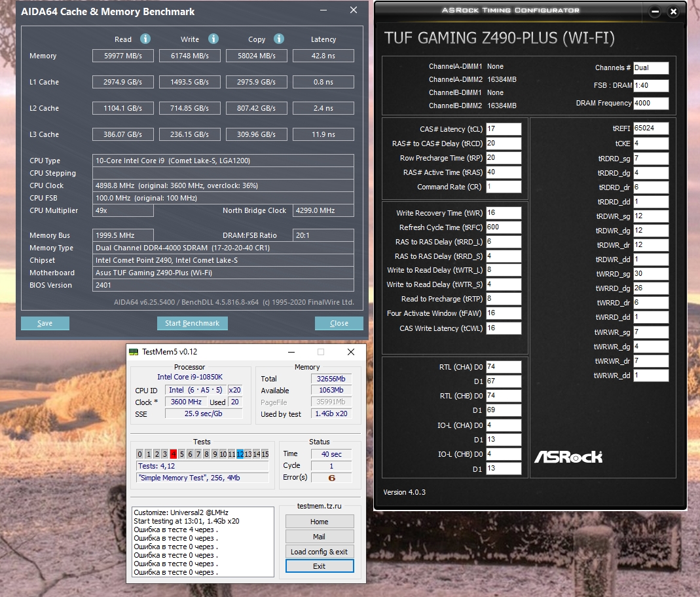Click Version 4.0.3 text in Timing Configurator
The image size is (700, 597).
405,492
